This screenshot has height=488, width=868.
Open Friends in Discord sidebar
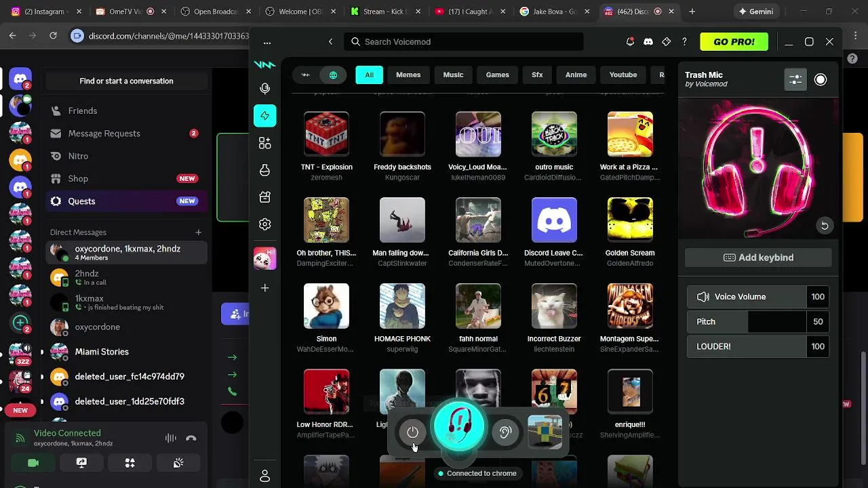pyautogui.click(x=126, y=111)
